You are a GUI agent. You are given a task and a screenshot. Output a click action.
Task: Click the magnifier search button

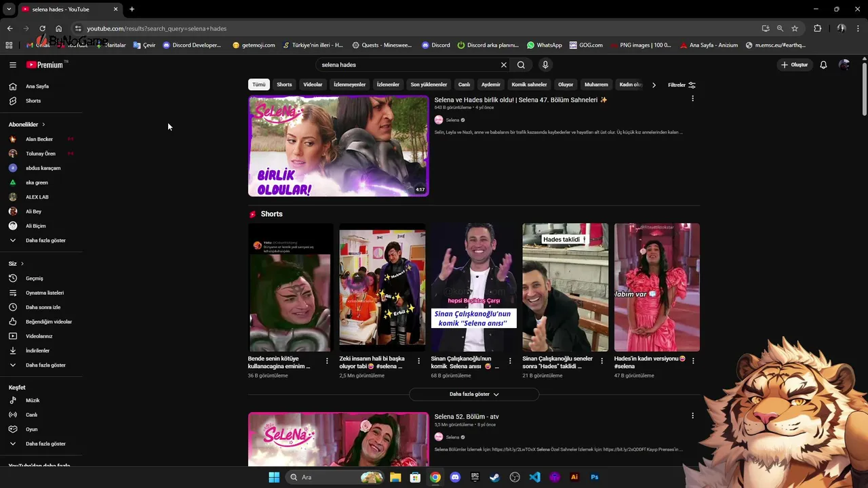pyautogui.click(x=521, y=65)
